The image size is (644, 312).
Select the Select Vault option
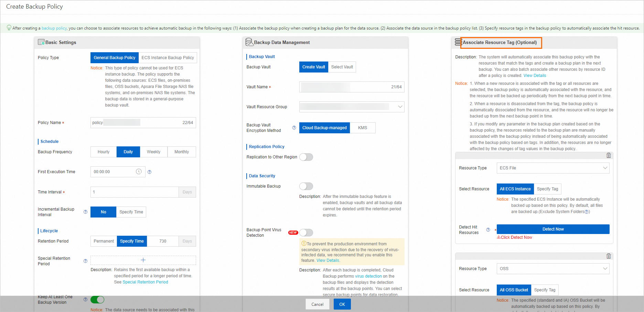point(342,67)
